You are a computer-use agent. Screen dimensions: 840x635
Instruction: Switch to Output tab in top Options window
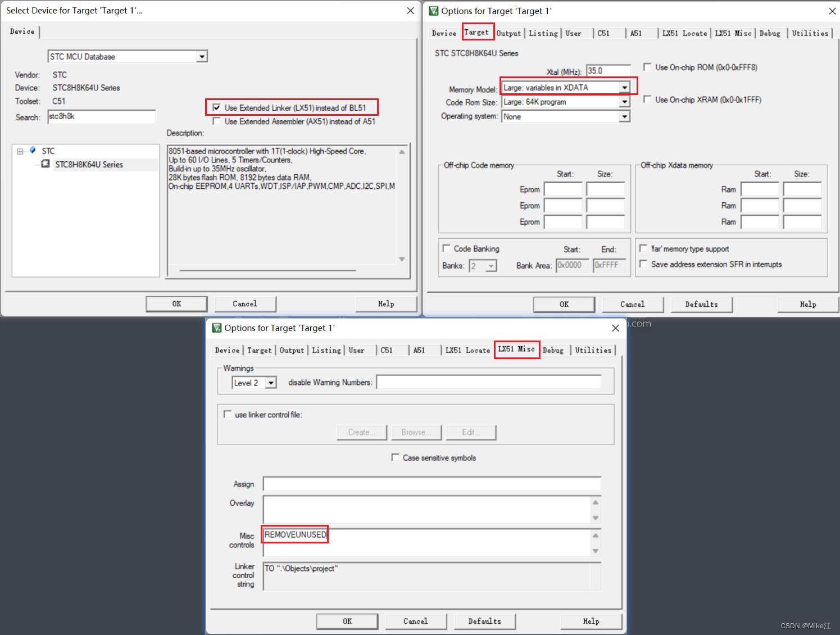(509, 34)
